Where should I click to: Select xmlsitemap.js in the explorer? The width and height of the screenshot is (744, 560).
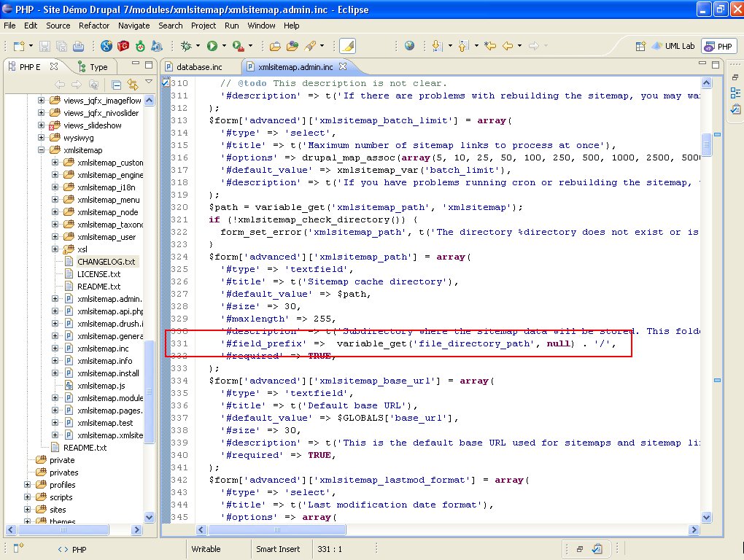tap(101, 386)
